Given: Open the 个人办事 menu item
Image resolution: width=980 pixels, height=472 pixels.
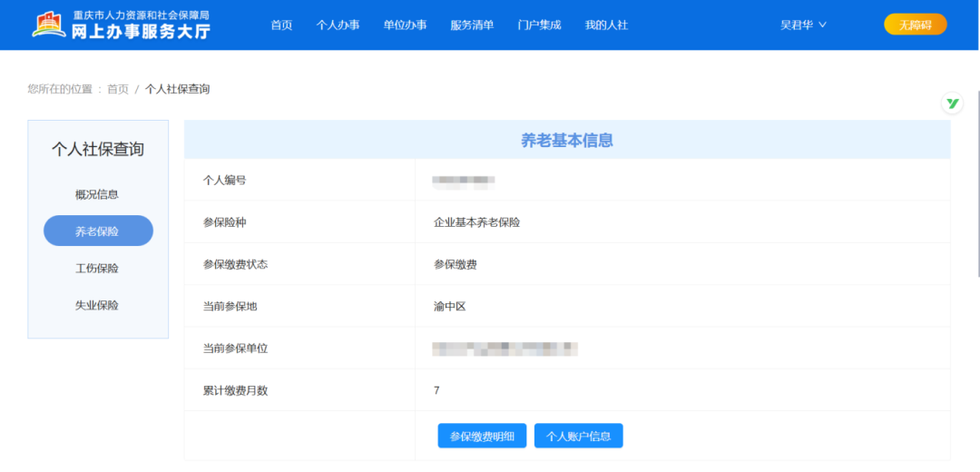Looking at the screenshot, I should [x=338, y=25].
